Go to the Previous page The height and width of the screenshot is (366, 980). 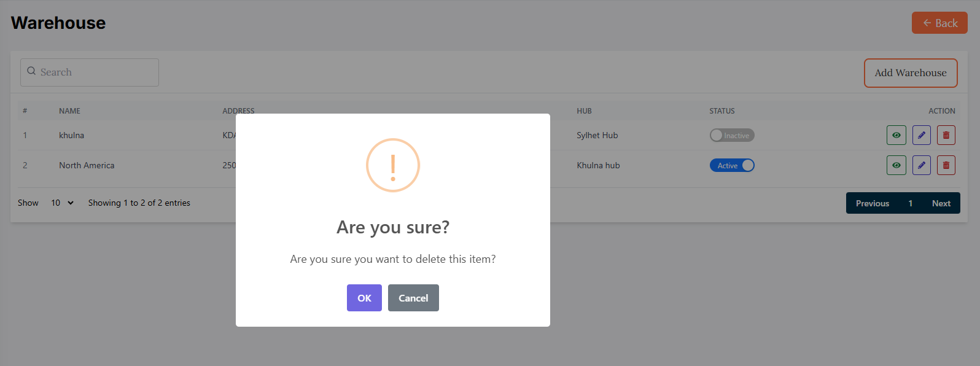(872, 203)
